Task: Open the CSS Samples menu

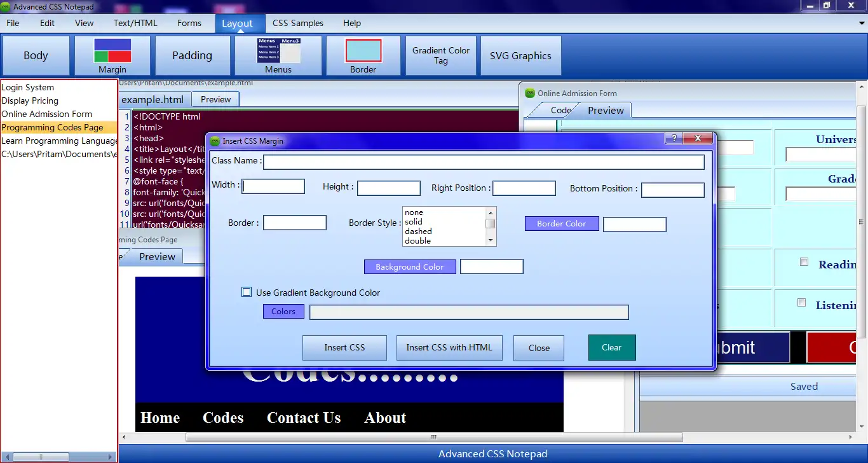Action: (298, 23)
